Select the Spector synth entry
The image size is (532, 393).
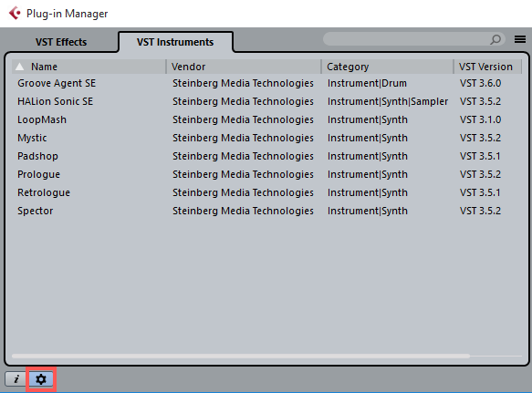coord(266,211)
